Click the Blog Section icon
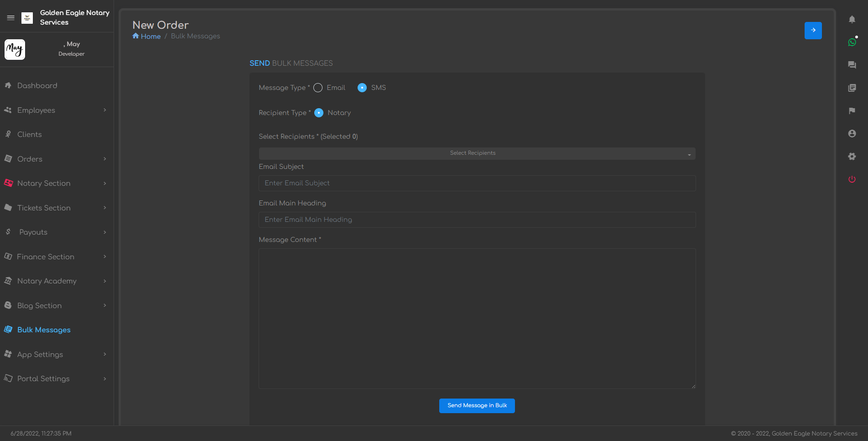This screenshot has width=868, height=441. (x=8, y=305)
